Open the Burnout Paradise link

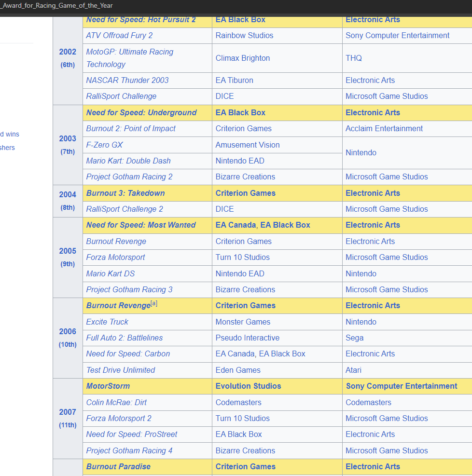tap(118, 466)
